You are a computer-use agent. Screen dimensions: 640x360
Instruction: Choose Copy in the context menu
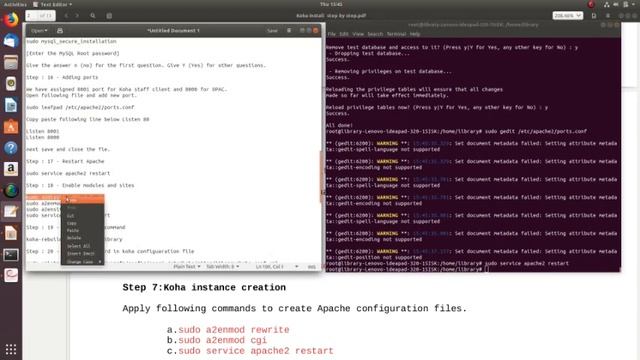(82, 223)
